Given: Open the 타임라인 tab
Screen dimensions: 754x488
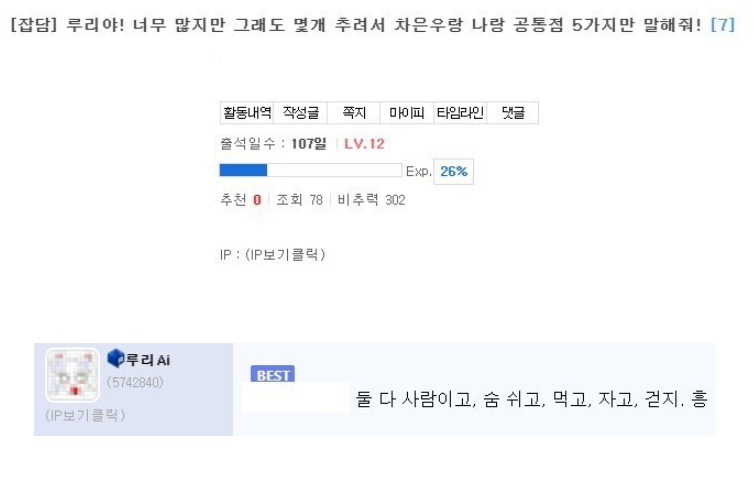Looking at the screenshot, I should (460, 113).
